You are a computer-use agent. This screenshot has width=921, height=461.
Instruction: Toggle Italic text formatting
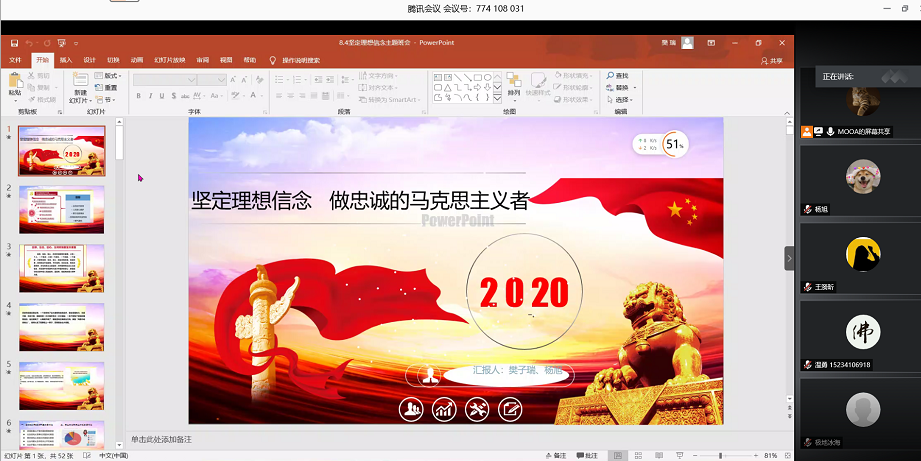pyautogui.click(x=151, y=96)
